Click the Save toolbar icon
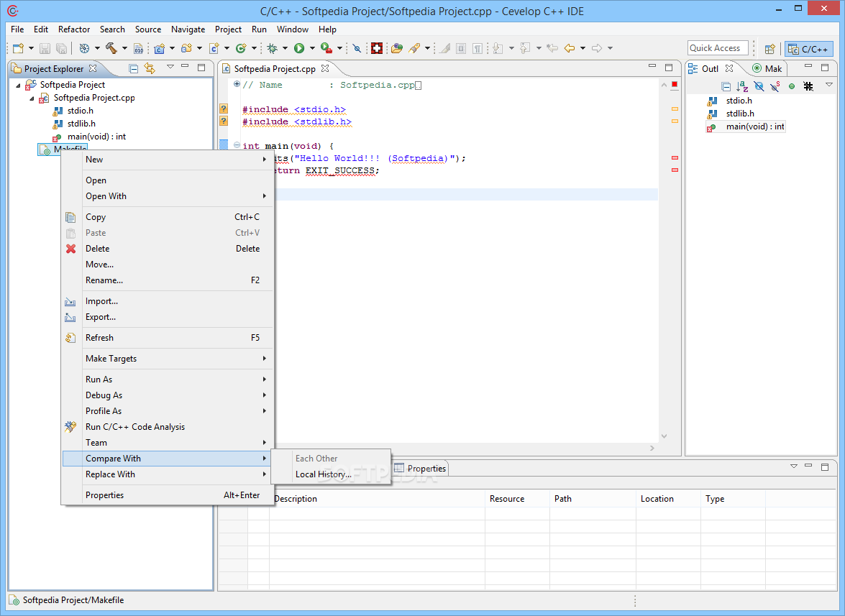Screen dimensions: 845x616 tap(45, 48)
